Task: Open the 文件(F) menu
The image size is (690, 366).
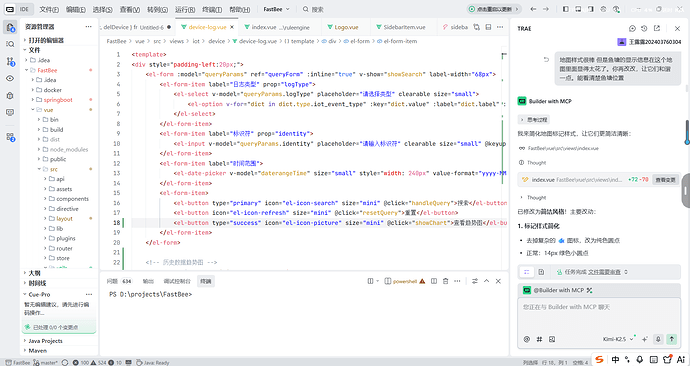Action: click(x=49, y=9)
